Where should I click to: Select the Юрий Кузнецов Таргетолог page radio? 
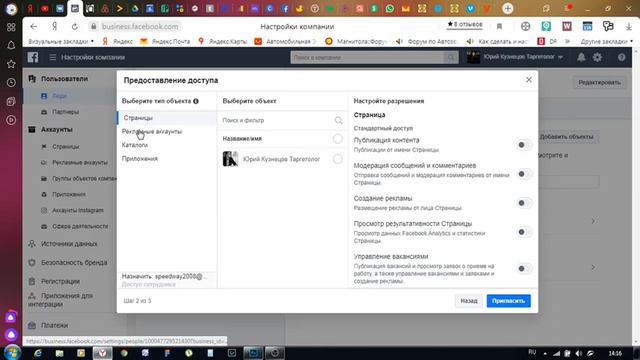tap(338, 159)
